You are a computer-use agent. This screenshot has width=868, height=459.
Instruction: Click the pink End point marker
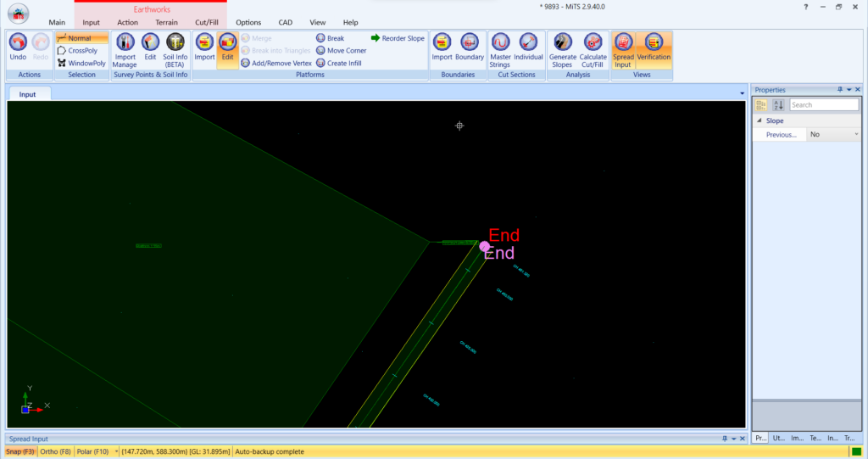pyautogui.click(x=484, y=246)
